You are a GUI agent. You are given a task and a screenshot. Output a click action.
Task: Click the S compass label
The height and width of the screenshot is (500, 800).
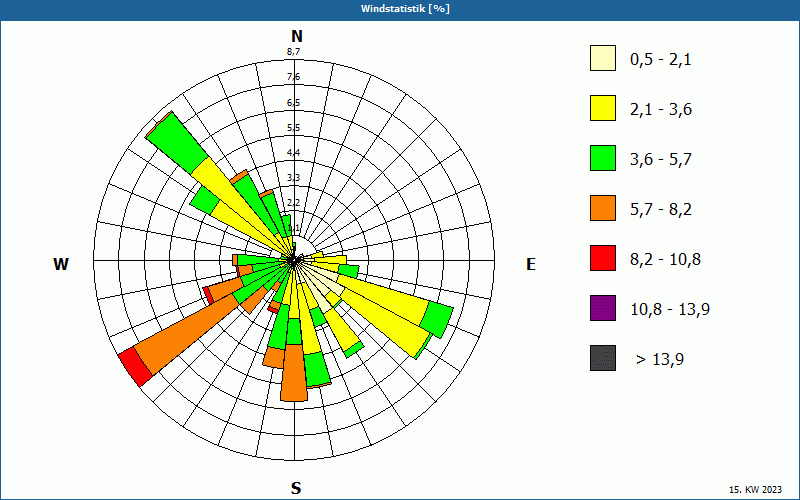tap(296, 488)
